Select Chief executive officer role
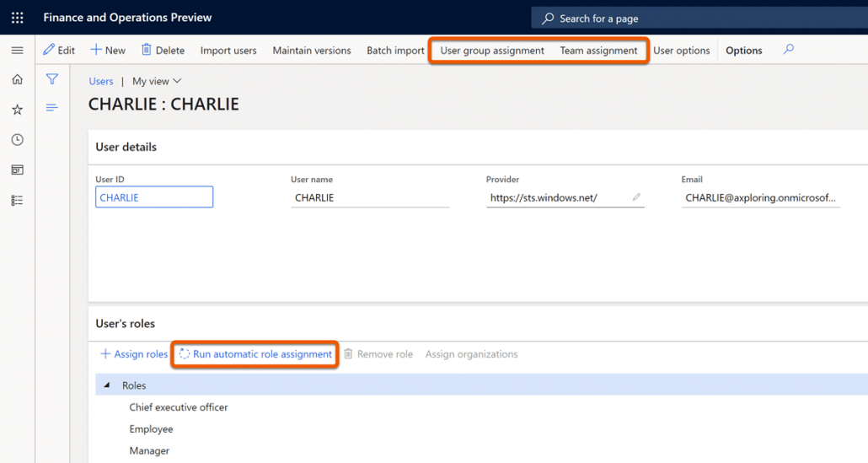Screen dimensions: 868x463 coord(179,407)
